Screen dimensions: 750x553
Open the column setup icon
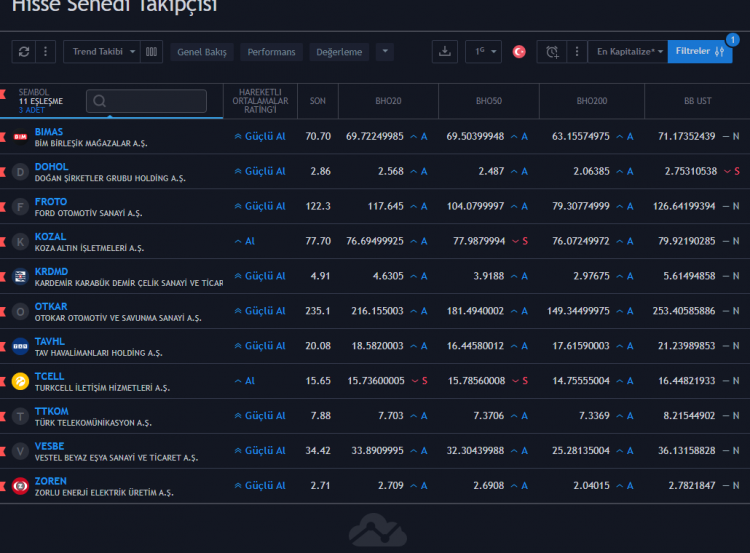click(151, 52)
